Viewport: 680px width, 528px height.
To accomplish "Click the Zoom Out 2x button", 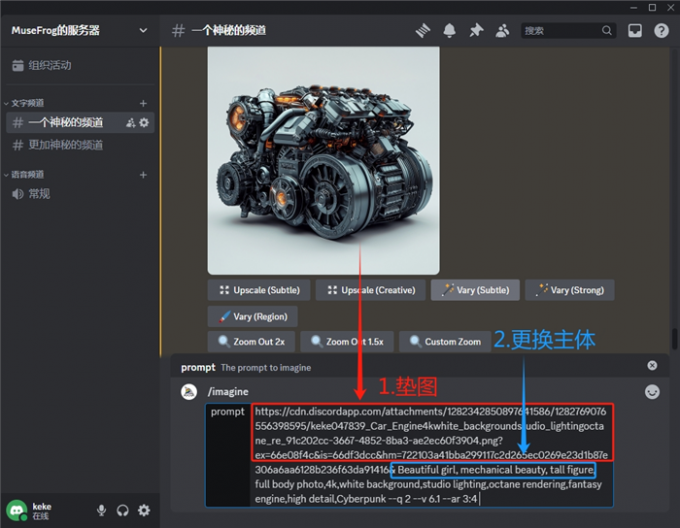I will click(251, 342).
